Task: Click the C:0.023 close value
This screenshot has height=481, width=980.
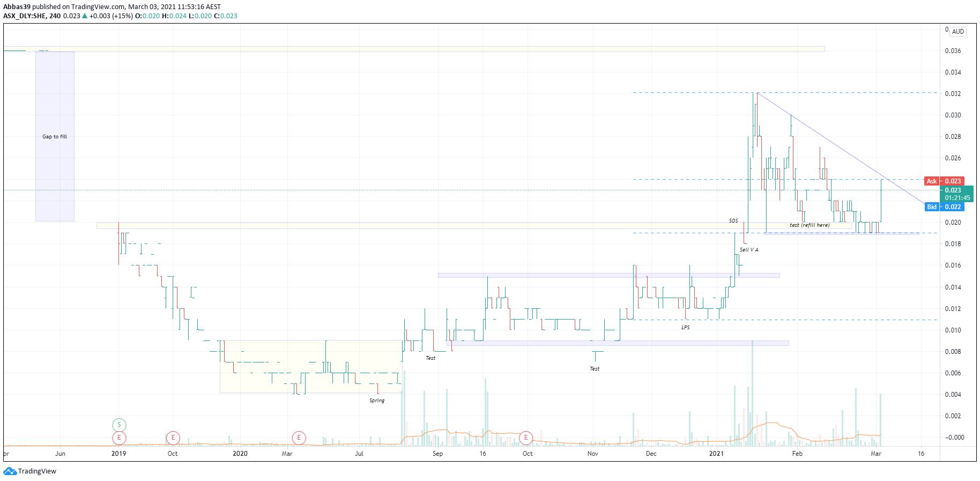Action: point(226,16)
